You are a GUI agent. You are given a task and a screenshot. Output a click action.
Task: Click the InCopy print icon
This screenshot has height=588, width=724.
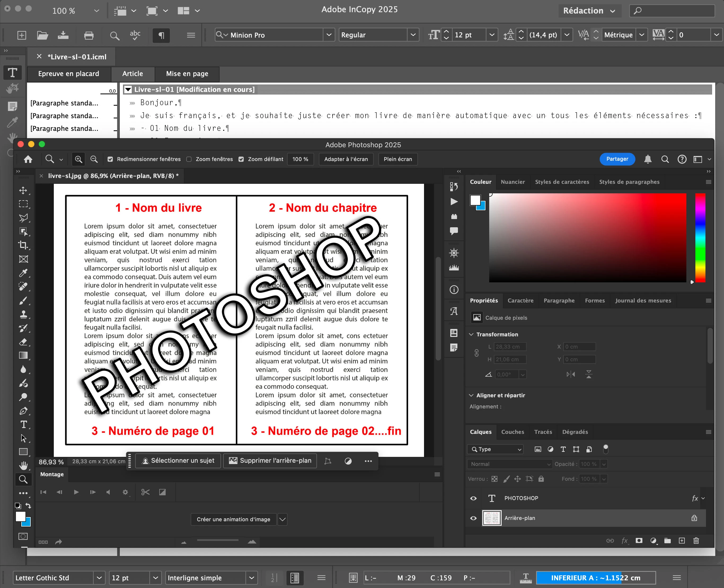pos(89,35)
